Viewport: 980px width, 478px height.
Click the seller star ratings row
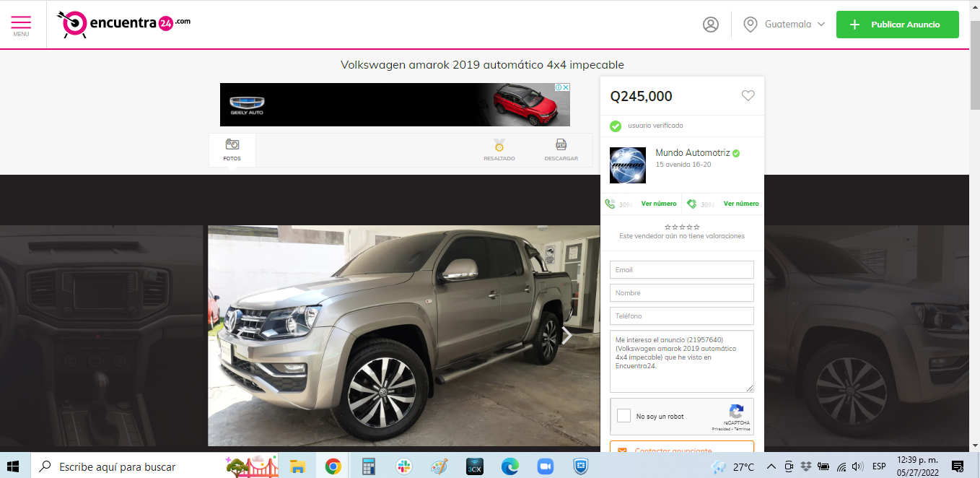pos(682,227)
